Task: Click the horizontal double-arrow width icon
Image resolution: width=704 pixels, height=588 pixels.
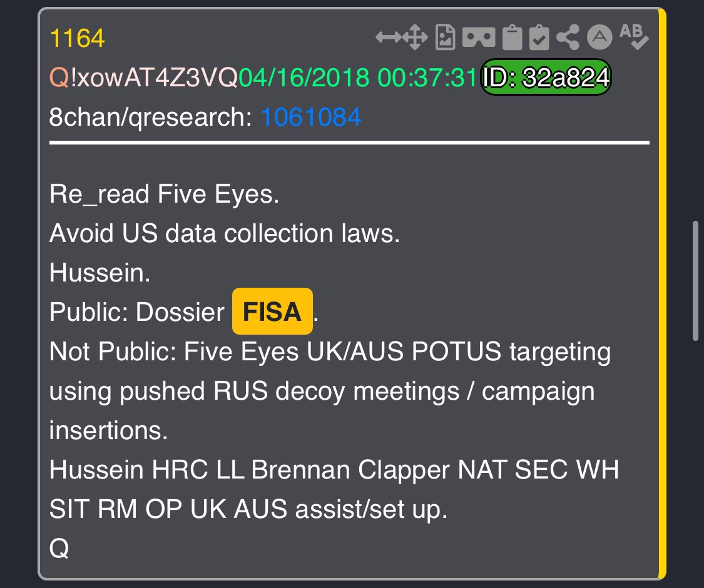Action: 389,38
